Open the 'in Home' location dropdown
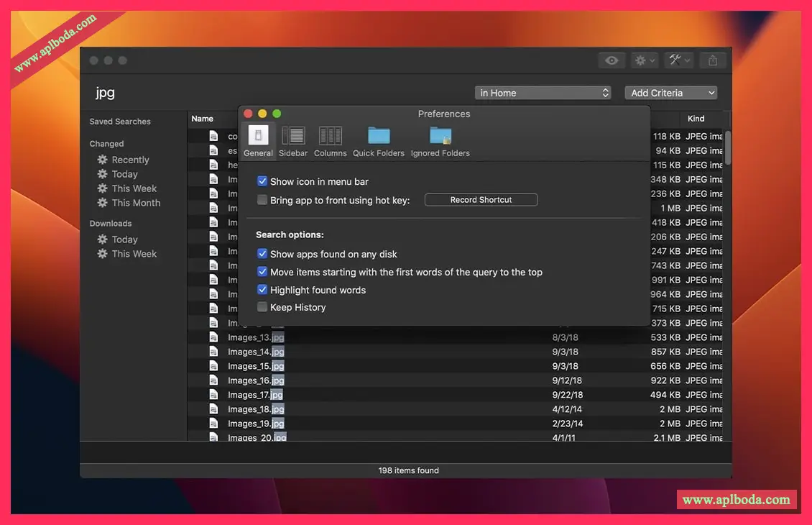 click(543, 93)
